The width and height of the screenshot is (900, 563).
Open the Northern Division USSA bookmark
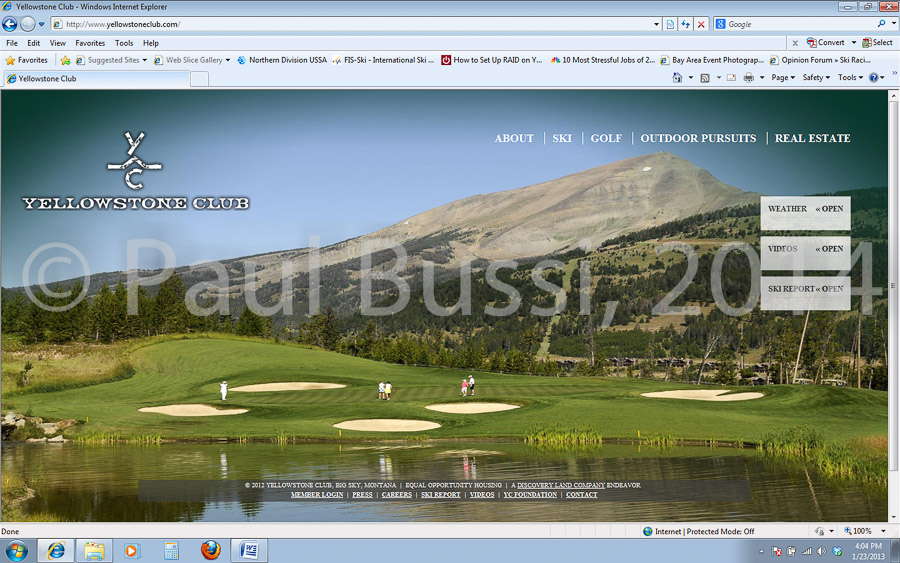pos(282,60)
